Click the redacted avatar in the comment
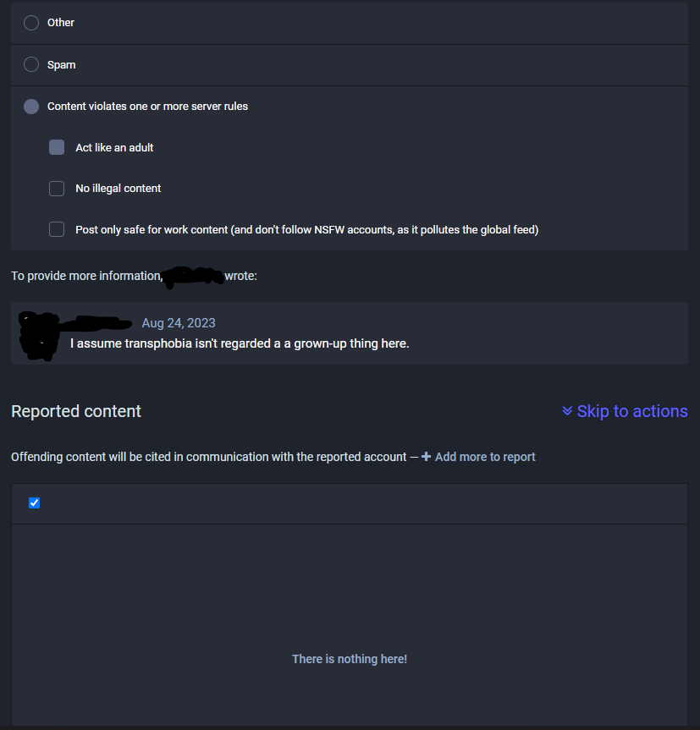Image resolution: width=700 pixels, height=730 pixels. click(x=37, y=336)
